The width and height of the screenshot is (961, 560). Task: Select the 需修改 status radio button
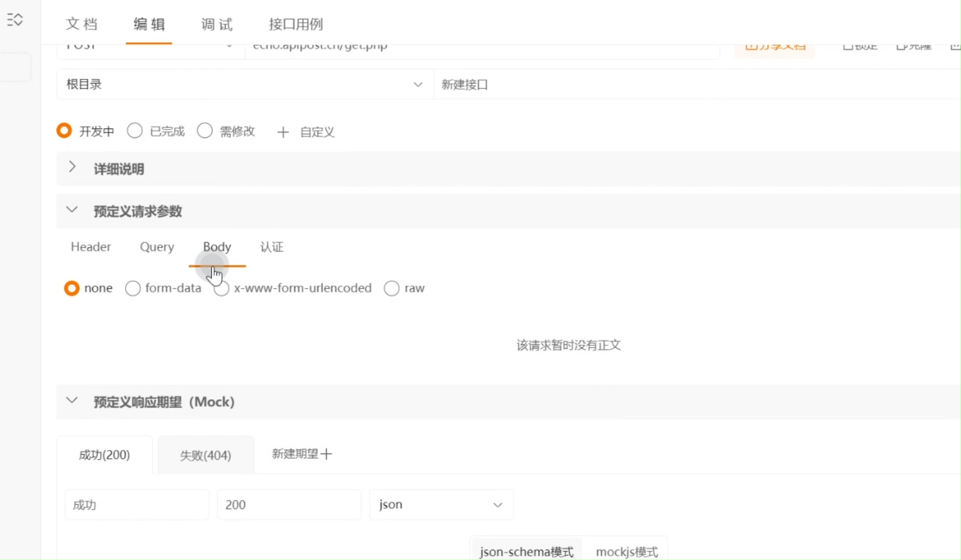[205, 131]
